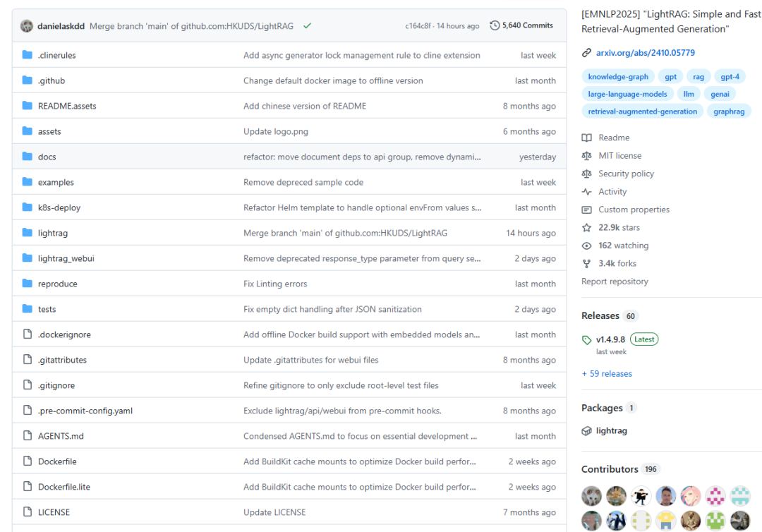The image size is (762, 532).
Task: Click the Dockerfile.lite file icon
Action: click(x=28, y=486)
